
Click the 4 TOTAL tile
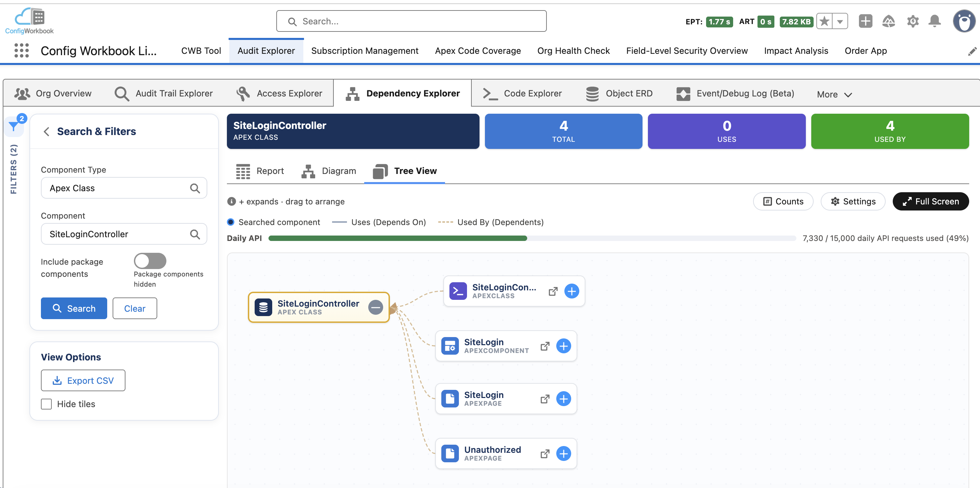click(x=563, y=131)
